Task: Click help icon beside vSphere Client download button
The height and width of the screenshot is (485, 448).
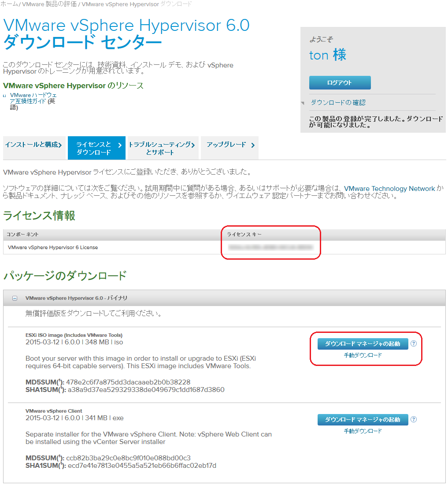Action: click(x=414, y=420)
